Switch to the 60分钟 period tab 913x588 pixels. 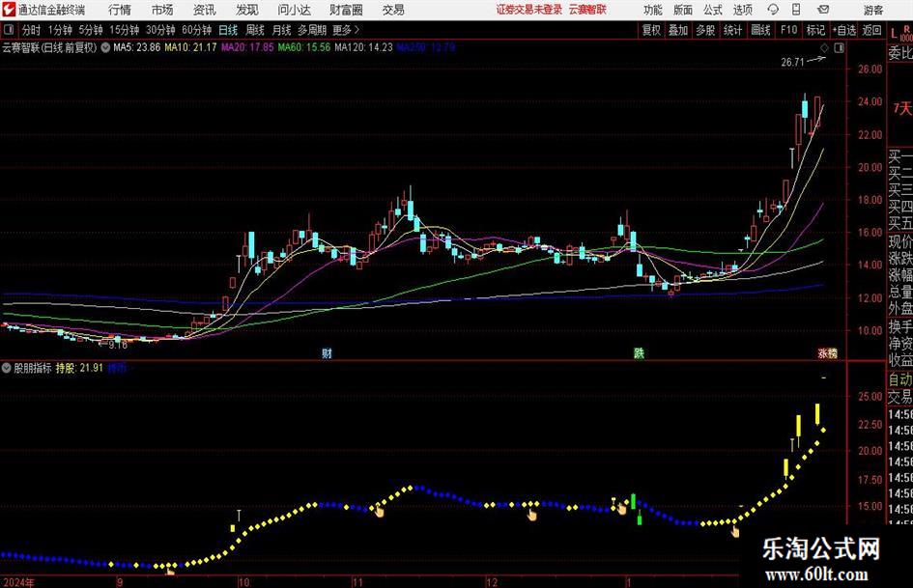pos(197,30)
